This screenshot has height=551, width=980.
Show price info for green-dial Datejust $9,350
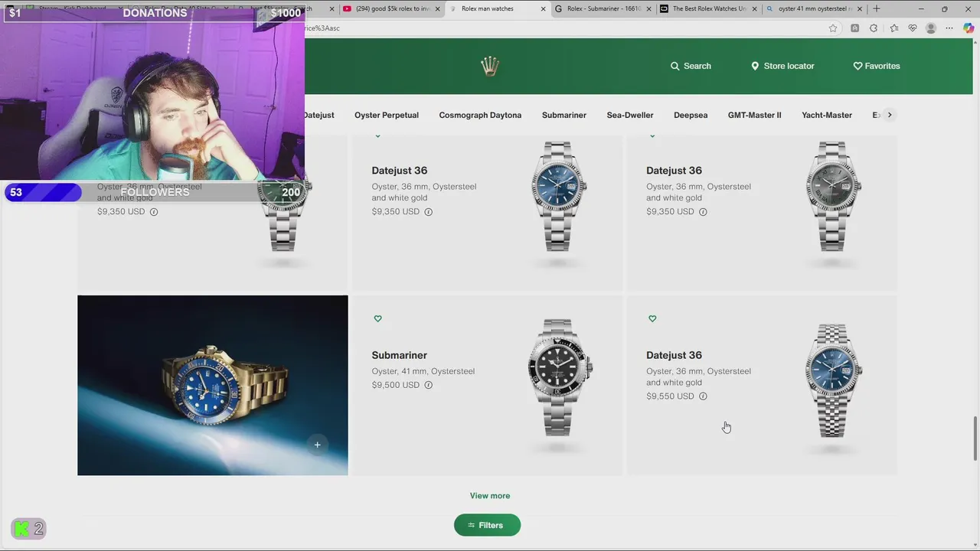[154, 212]
